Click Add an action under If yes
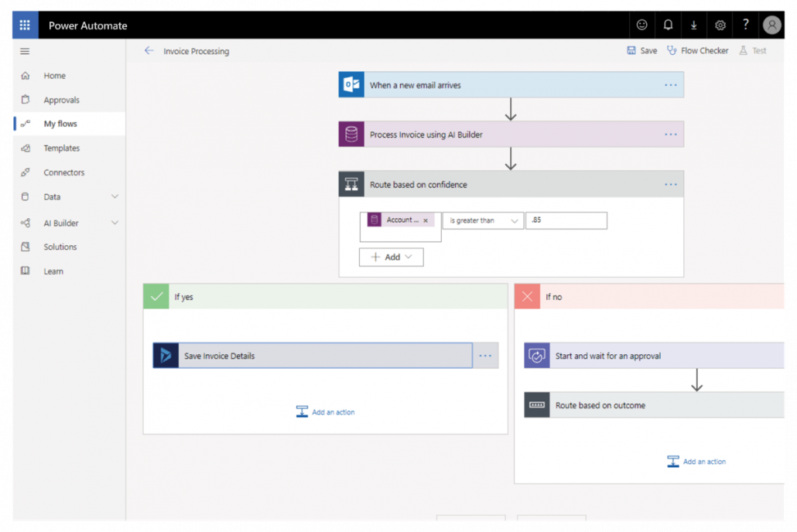797x532 pixels. coord(325,412)
